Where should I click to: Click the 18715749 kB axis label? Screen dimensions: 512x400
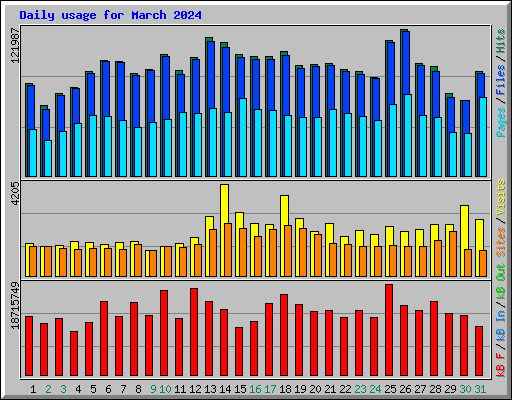click(x=16, y=305)
